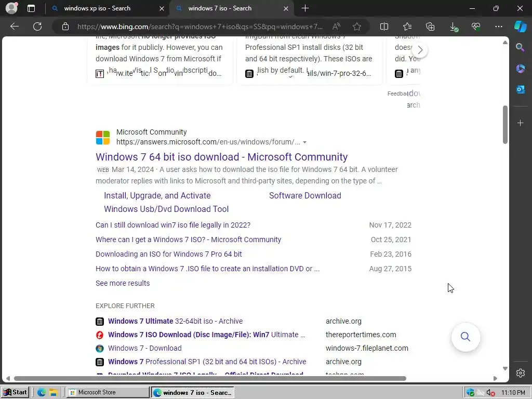Open File Explorer from the quick launch folder icon
Viewport: 532px width, 399px height.
click(x=54, y=392)
